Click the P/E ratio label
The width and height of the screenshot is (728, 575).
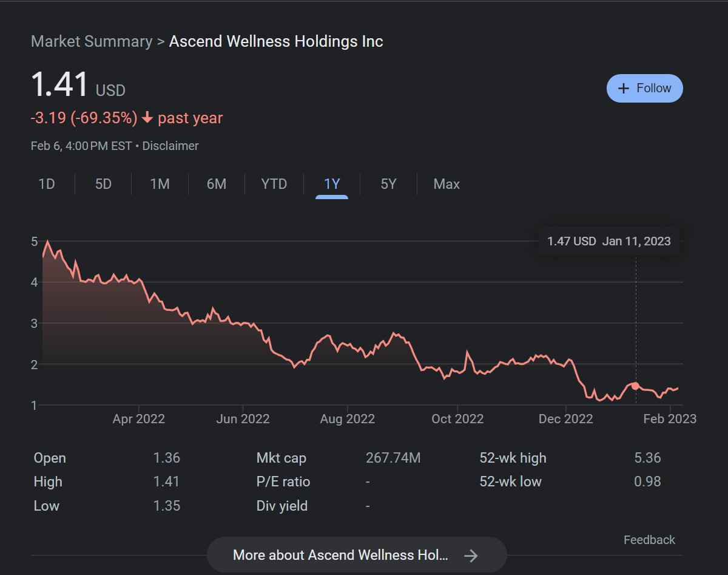coord(283,481)
